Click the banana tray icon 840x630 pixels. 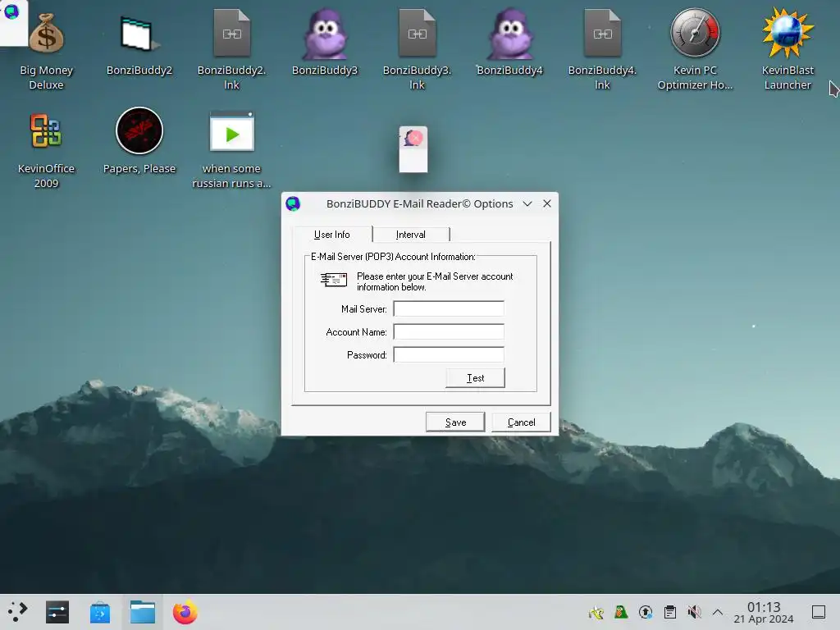coord(596,612)
